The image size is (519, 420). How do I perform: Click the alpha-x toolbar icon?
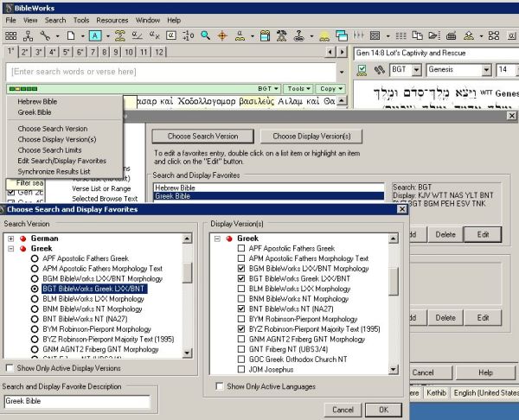pos(154,35)
